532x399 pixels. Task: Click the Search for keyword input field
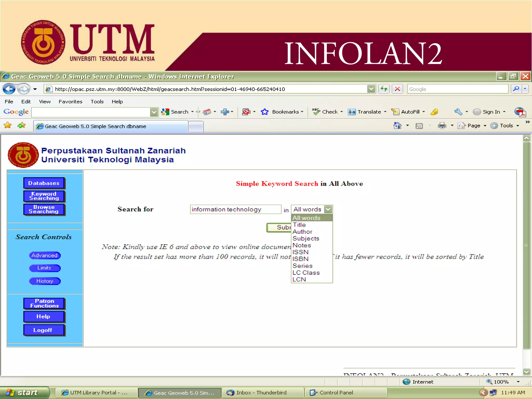[x=236, y=209]
